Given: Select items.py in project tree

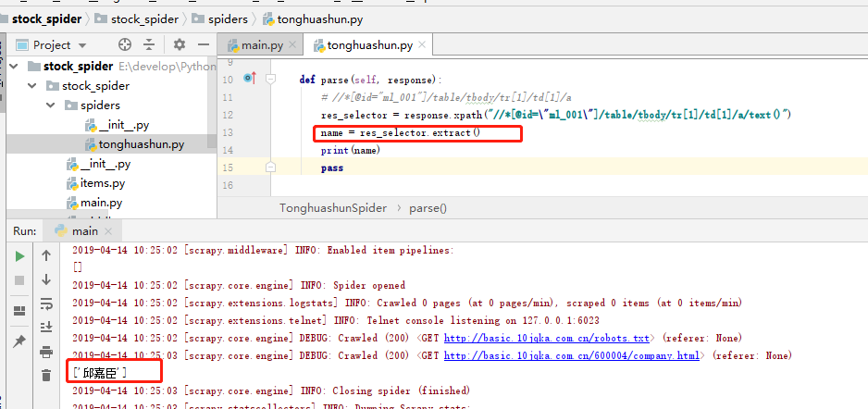Looking at the screenshot, I should click(95, 183).
